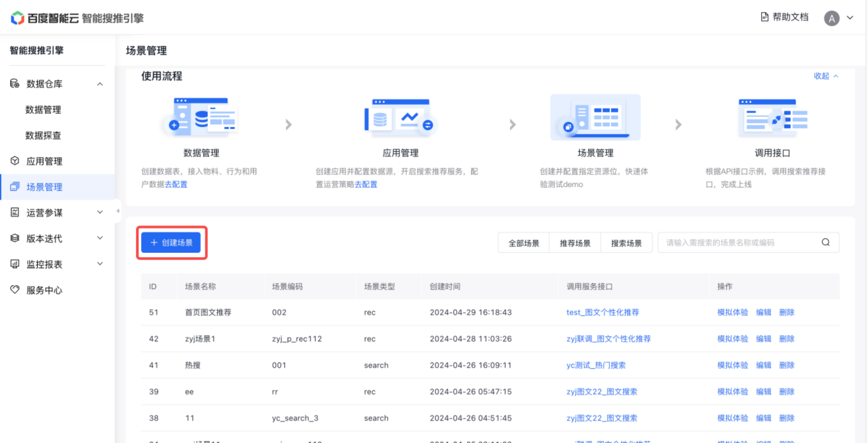This screenshot has height=443, width=868.
Task: Click 编辑 for 热搜 scene
Action: click(764, 365)
